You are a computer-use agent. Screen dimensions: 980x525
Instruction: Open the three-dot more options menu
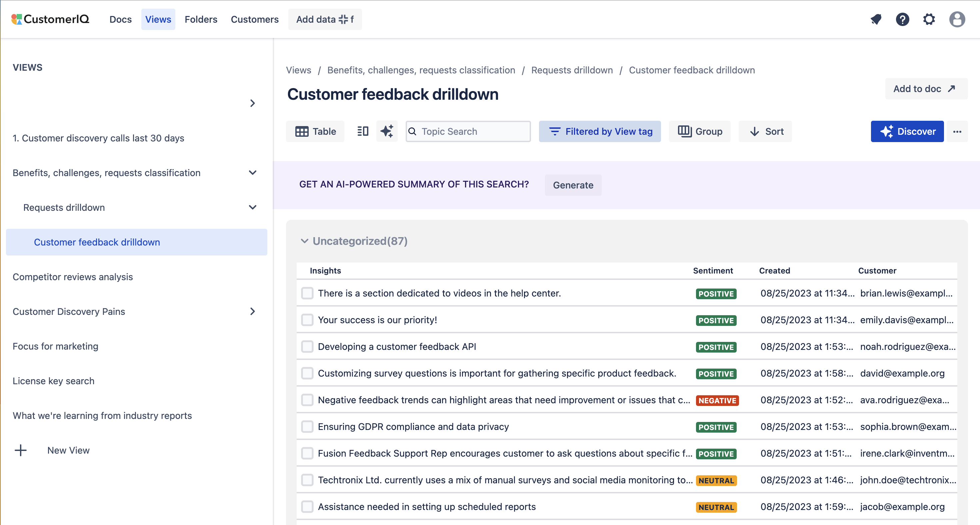pos(957,132)
